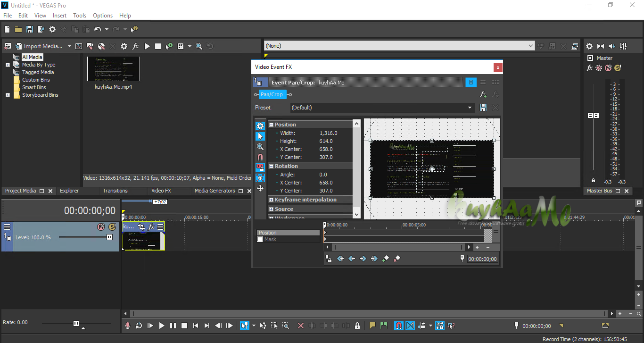Image resolution: width=644 pixels, height=343 pixels.
Task: Go to Previous Keyframe arrow in Pan/Crop
Action: [x=352, y=259]
